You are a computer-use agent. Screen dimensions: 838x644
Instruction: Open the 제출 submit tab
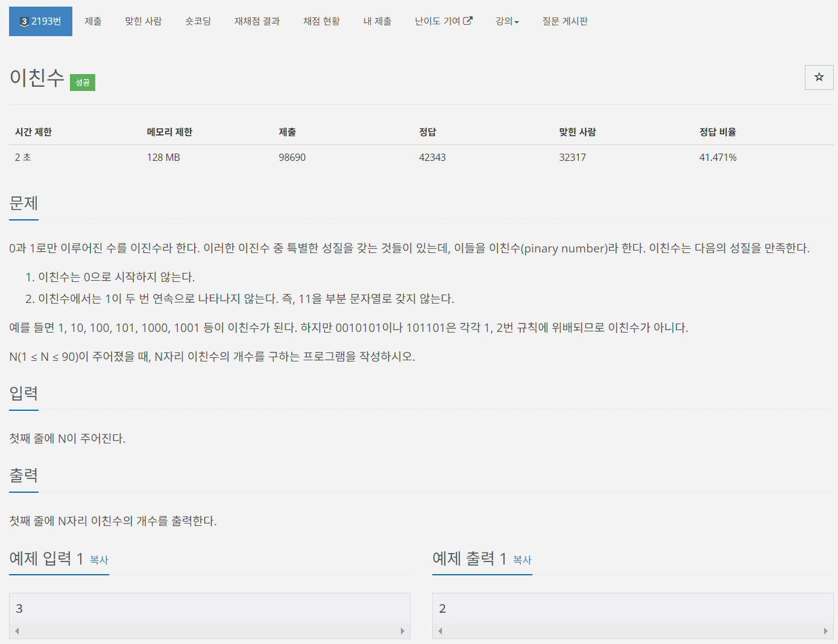tap(93, 21)
